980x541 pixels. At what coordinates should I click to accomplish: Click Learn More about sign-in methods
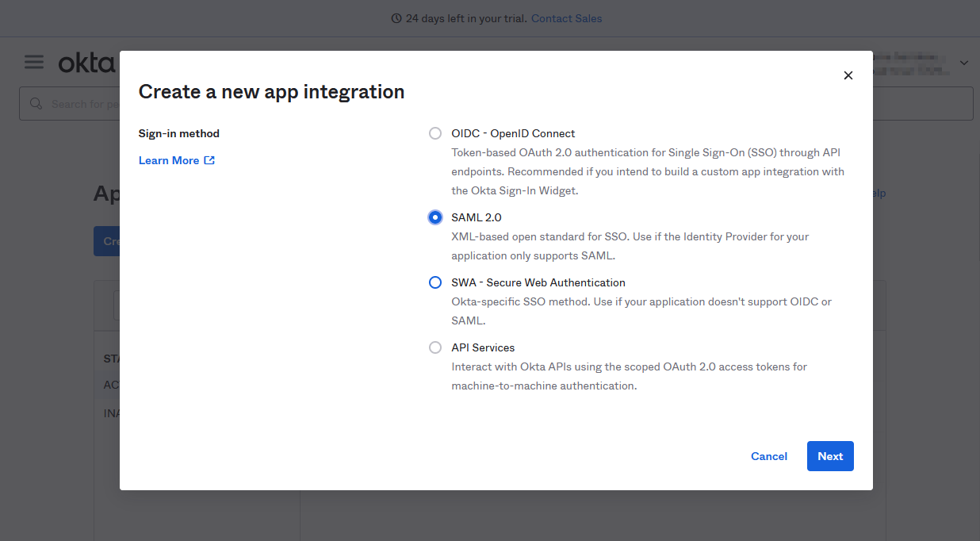pyautogui.click(x=169, y=159)
